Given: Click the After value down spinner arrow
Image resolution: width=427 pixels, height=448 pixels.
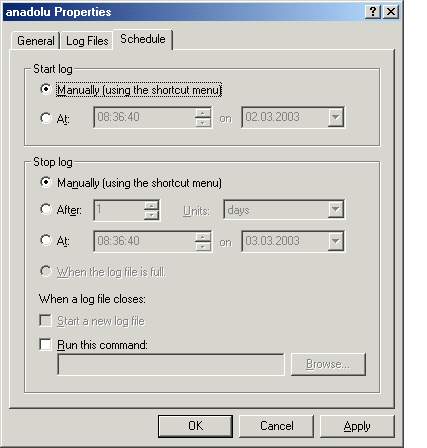Looking at the screenshot, I should point(151,215).
